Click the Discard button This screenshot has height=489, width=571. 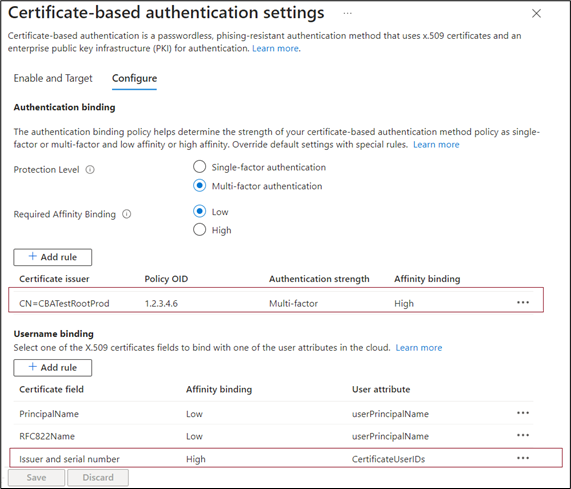(98, 477)
